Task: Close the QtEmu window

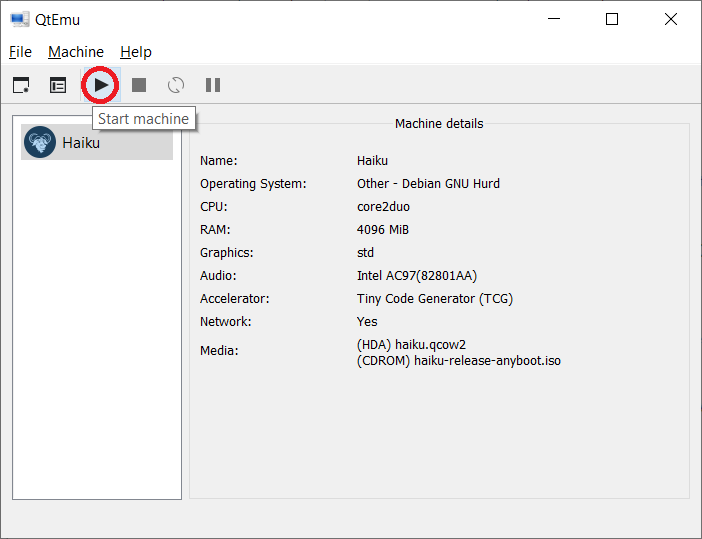Action: coord(670,19)
